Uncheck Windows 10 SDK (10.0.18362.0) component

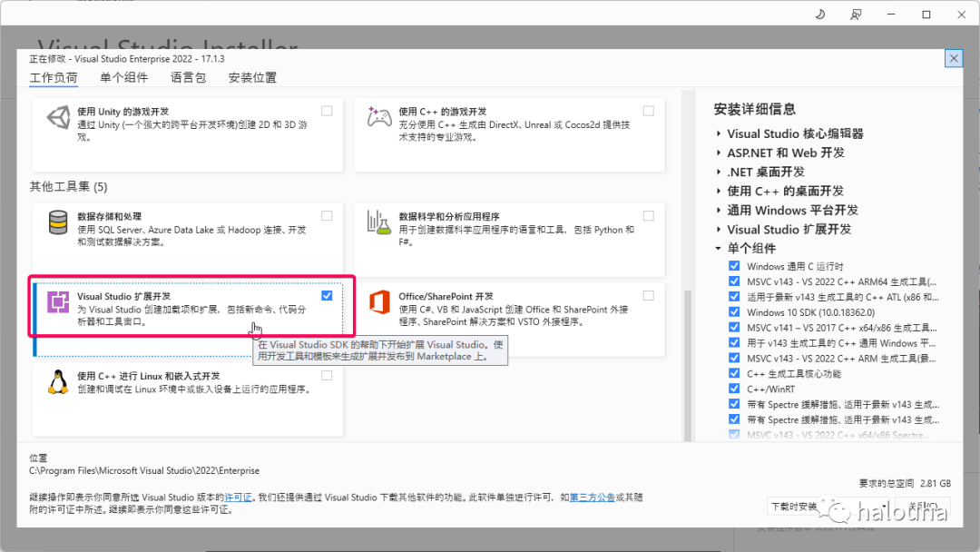pos(734,312)
